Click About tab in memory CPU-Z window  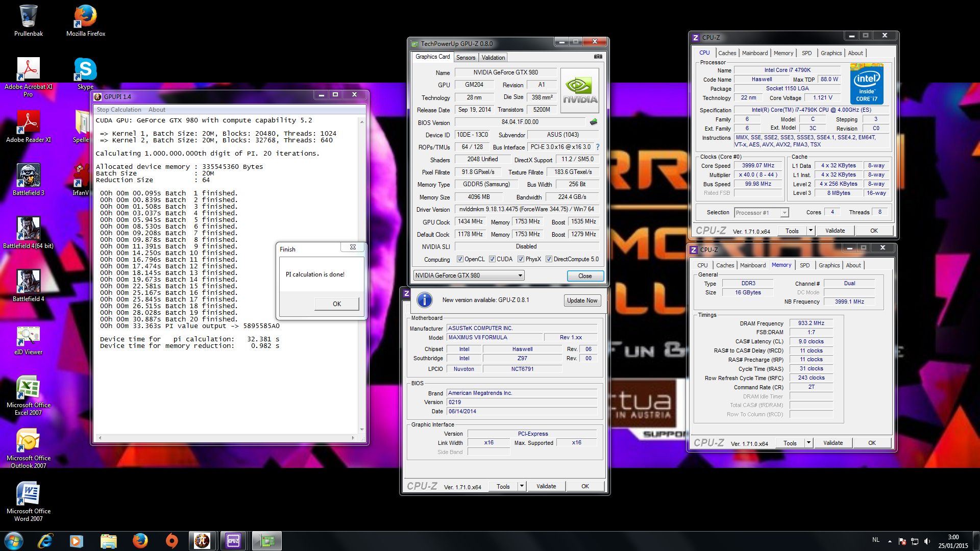853,265
